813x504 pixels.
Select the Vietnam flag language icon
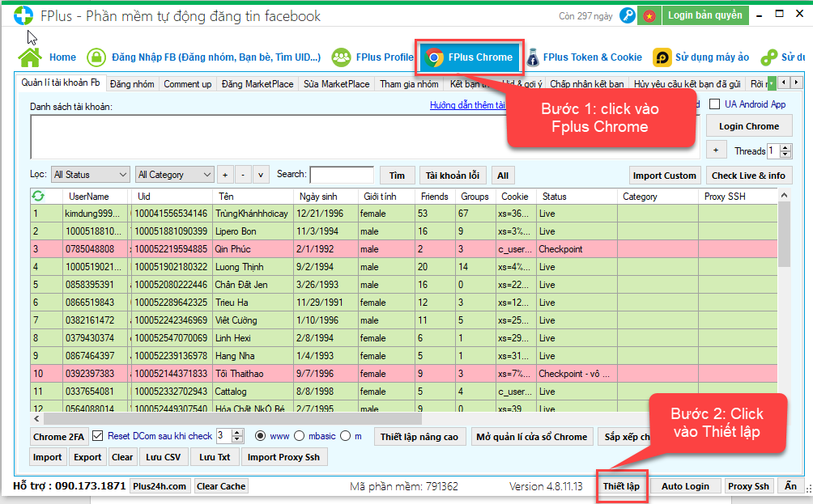(649, 15)
